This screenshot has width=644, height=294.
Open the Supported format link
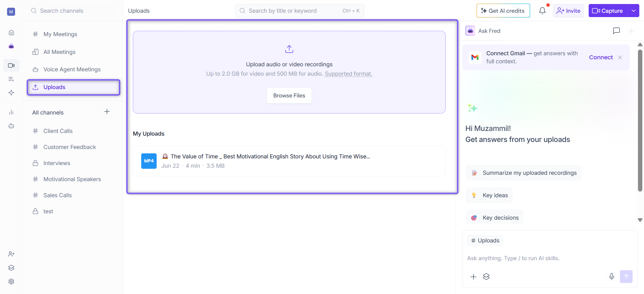(348, 74)
